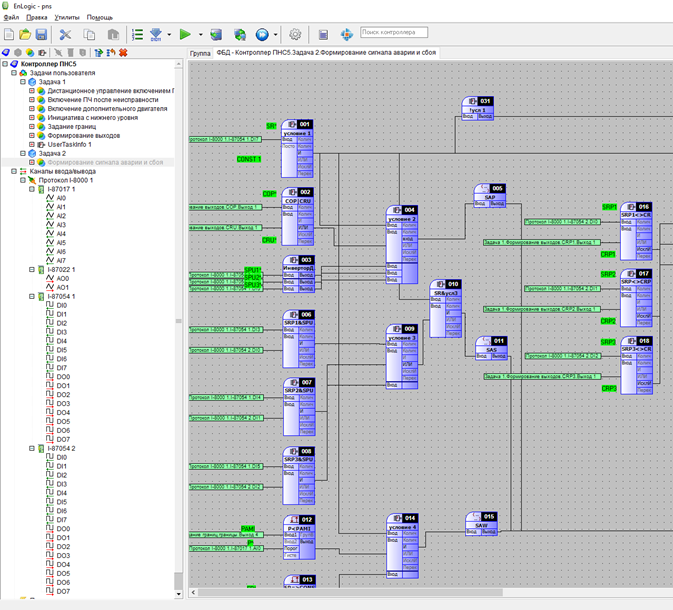Image resolution: width=673 pixels, height=610 pixels.
Task: Open dropdown arrow beside green play icon
Action: [x=200, y=34]
